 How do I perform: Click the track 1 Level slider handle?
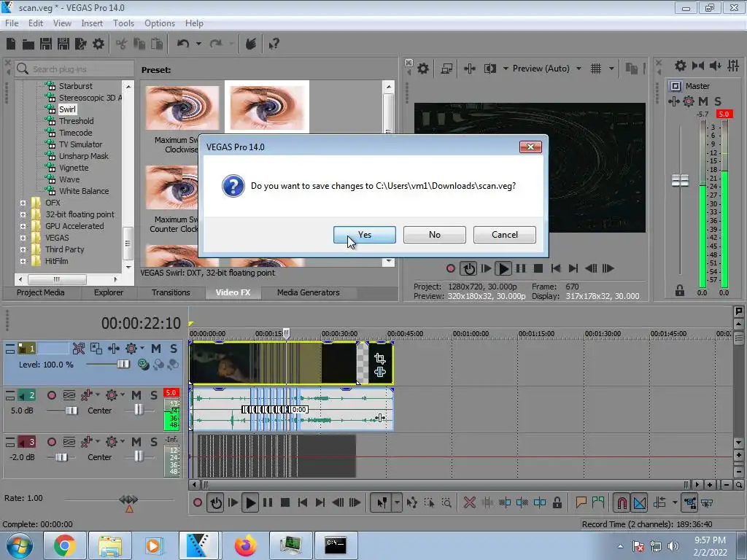(x=123, y=365)
